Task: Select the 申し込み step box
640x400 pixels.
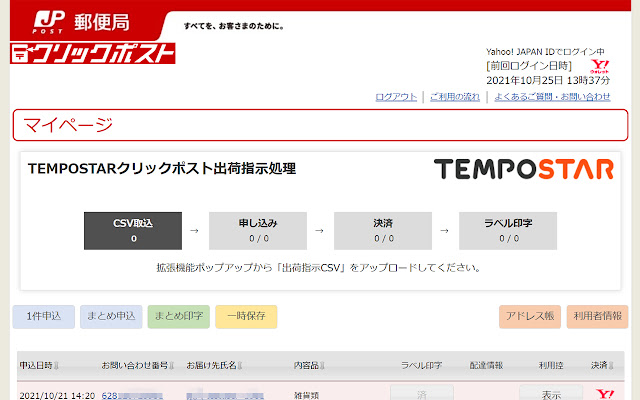Action: pos(258,231)
